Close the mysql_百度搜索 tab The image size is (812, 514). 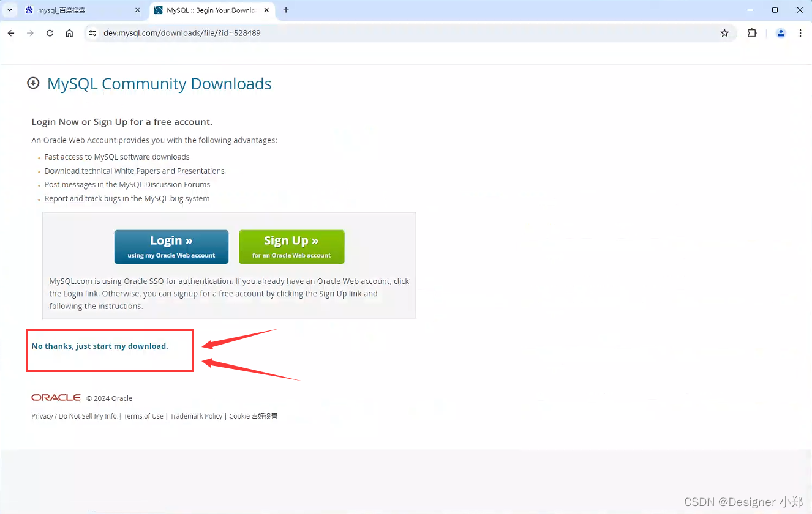tap(137, 10)
